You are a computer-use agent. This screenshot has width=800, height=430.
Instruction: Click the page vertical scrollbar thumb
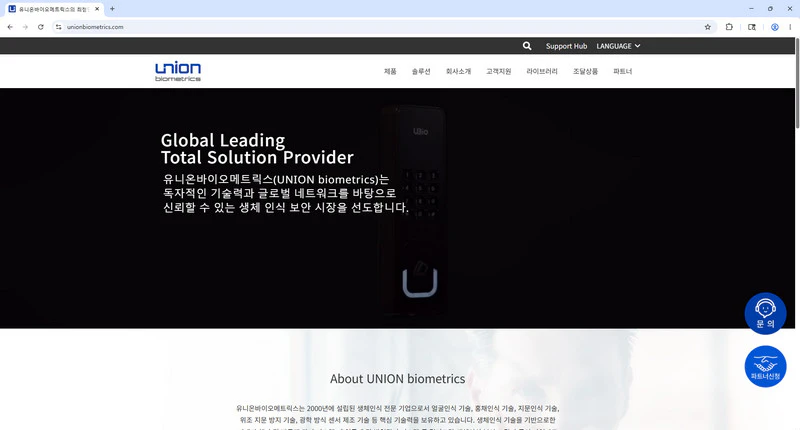tap(797, 83)
